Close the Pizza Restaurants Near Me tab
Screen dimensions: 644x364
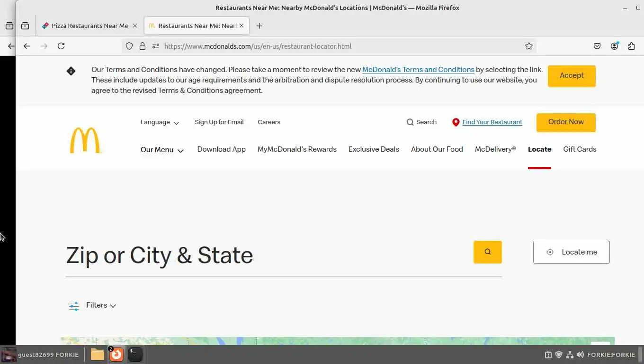click(134, 26)
